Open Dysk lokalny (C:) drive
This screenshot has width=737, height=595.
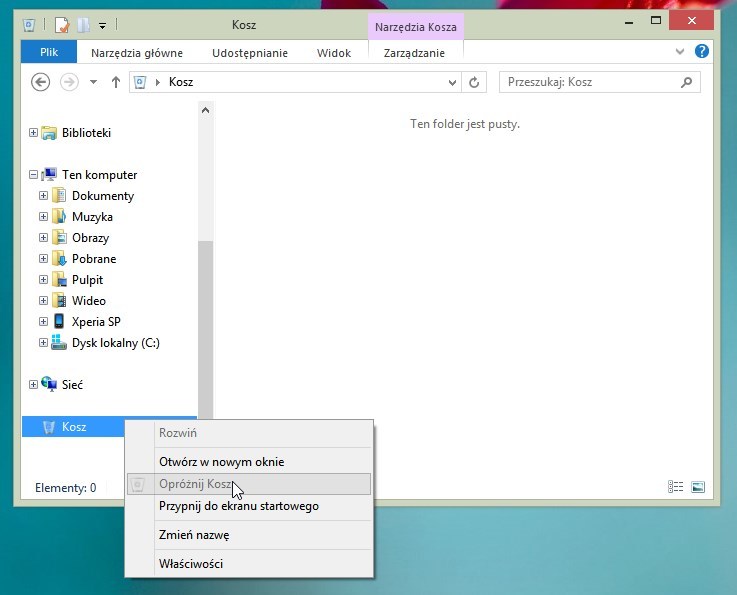point(116,343)
